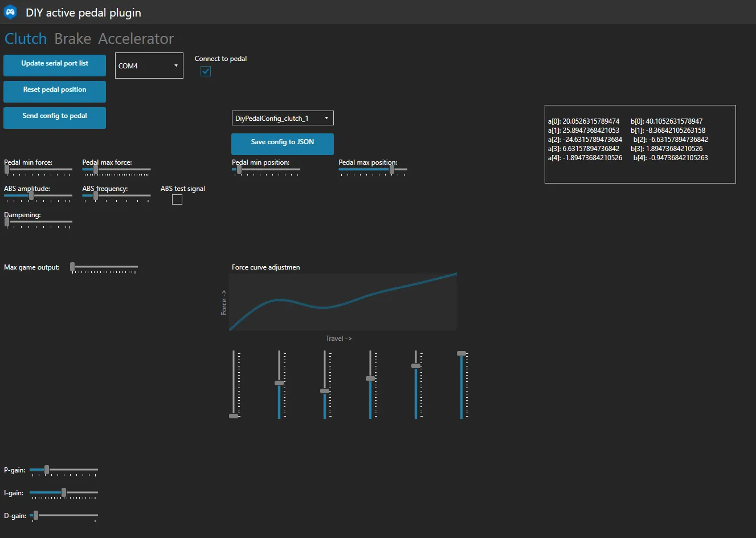Click Save config to JSON button
Image resolution: width=756 pixels, height=538 pixels.
(x=283, y=144)
